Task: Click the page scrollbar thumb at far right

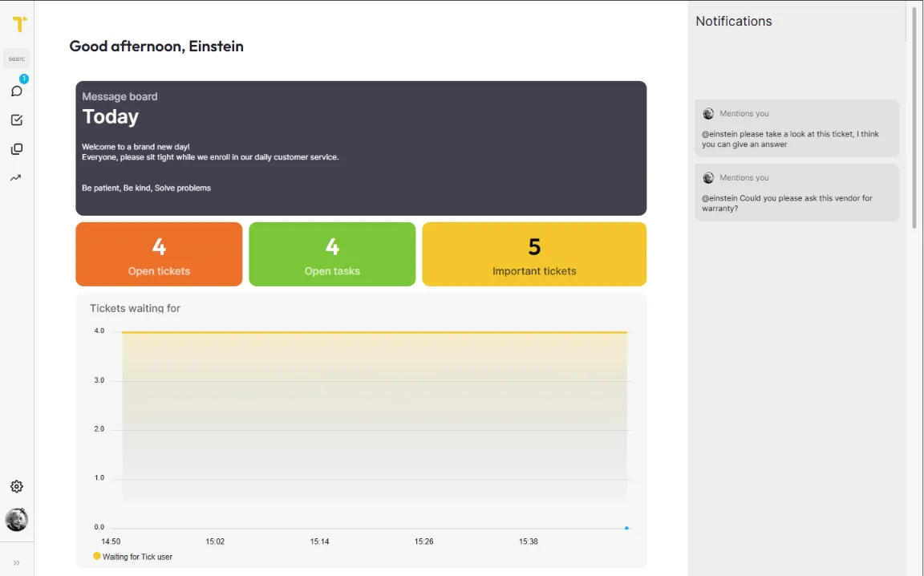Action: pos(914,118)
